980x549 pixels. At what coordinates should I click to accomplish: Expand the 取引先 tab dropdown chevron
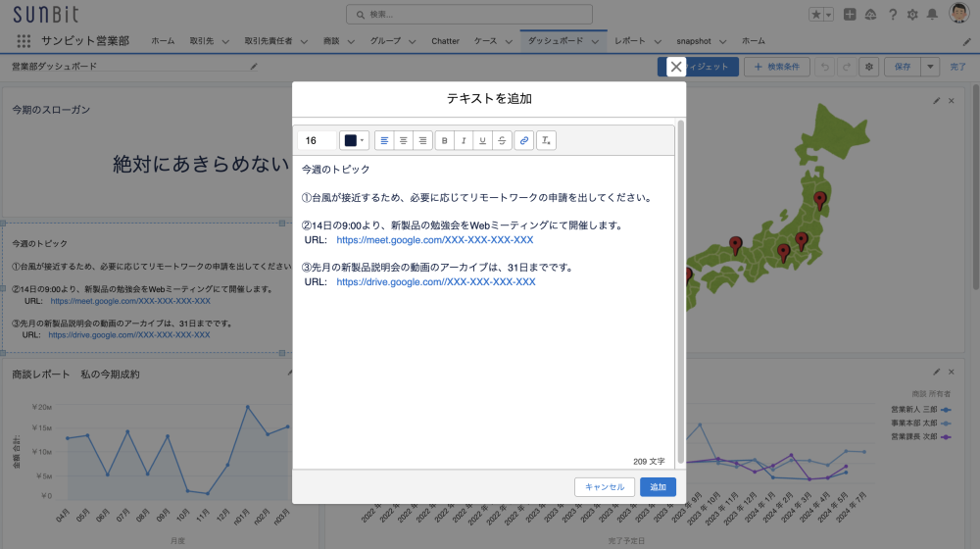pos(225,42)
